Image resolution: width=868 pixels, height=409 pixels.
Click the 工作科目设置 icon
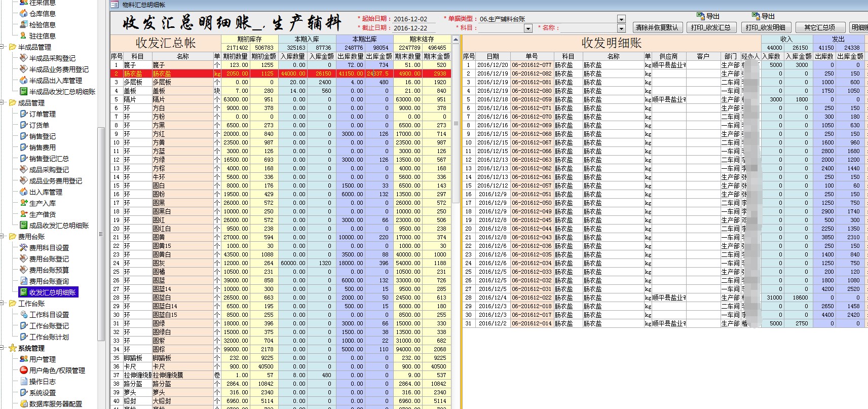pos(23,315)
